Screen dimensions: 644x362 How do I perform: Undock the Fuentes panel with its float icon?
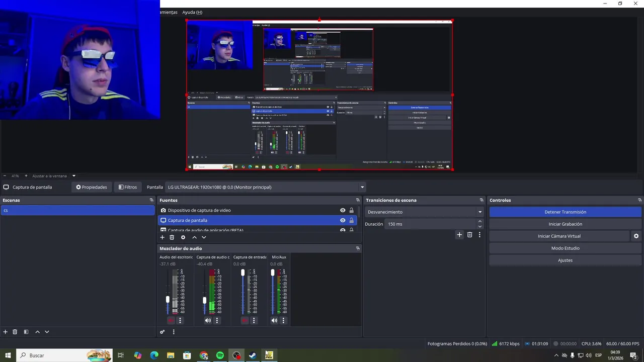tap(358, 200)
